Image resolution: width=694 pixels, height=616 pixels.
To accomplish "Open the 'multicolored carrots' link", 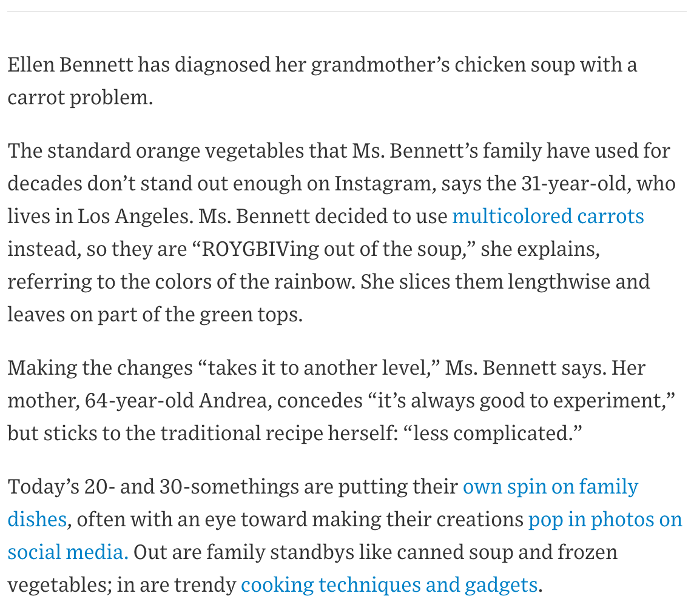I will (x=548, y=216).
